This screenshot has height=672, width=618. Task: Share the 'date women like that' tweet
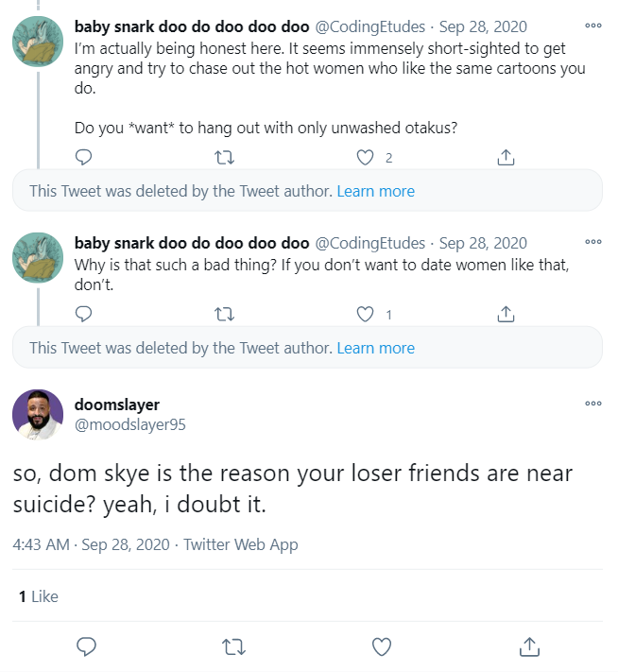coord(506,314)
